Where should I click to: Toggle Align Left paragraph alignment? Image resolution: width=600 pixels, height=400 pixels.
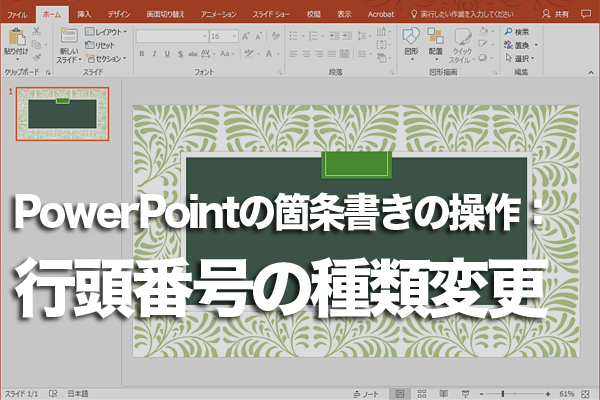tap(293, 54)
